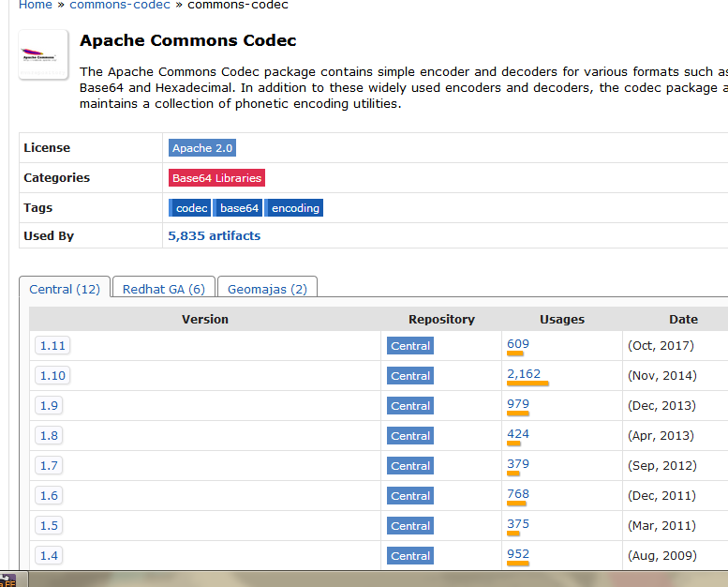Click Central badge in 1.8 row
The image size is (728, 587).
[x=410, y=435]
